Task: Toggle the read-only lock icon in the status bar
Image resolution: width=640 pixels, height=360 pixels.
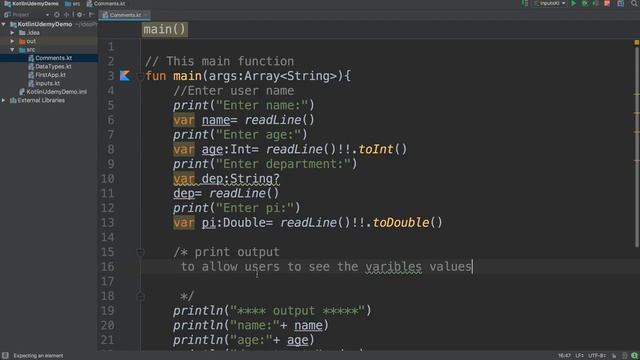Action: [614, 356]
